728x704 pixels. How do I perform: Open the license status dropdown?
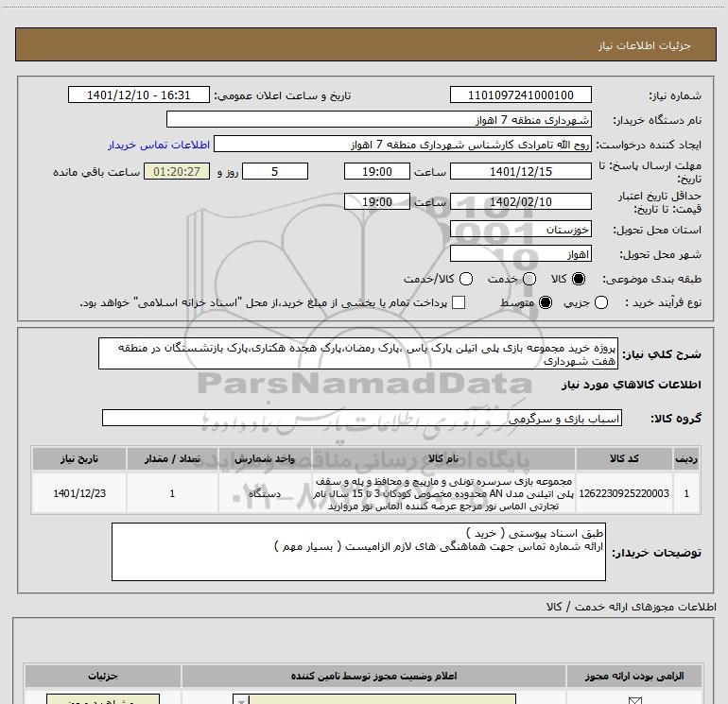pyautogui.click(x=374, y=699)
